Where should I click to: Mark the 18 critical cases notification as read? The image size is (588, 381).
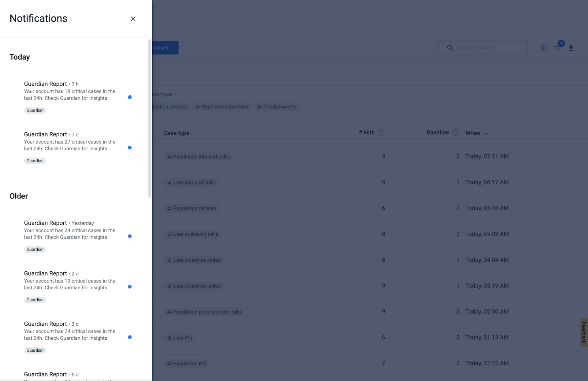point(130,97)
